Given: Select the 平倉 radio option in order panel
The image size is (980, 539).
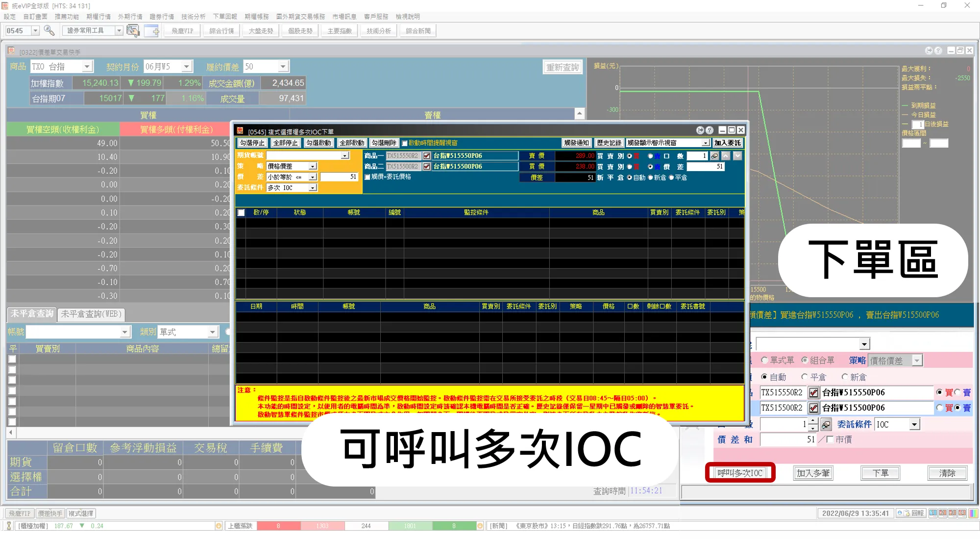Looking at the screenshot, I should point(805,377).
